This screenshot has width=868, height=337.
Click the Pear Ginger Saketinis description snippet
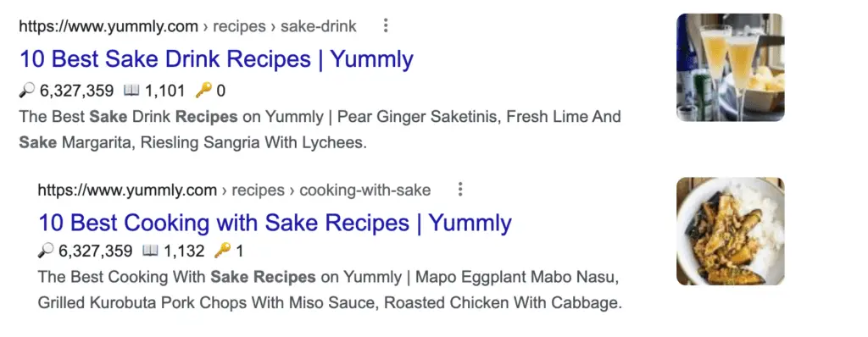pos(320,130)
